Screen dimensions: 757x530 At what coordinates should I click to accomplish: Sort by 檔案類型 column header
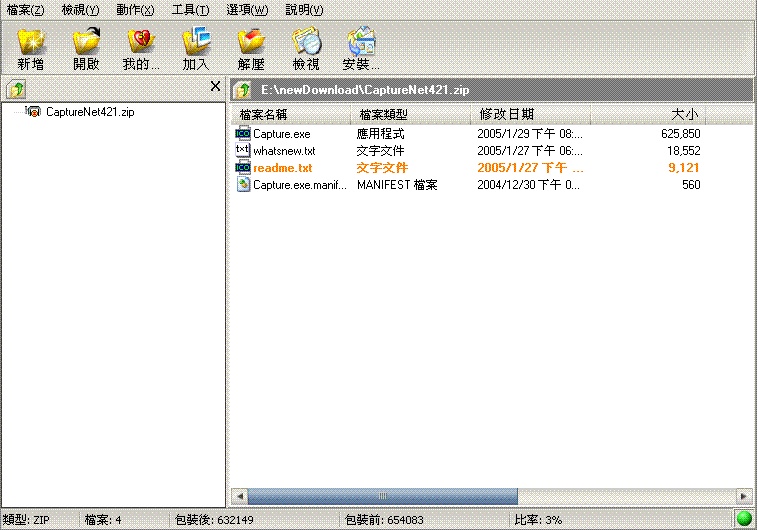[x=410, y=114]
